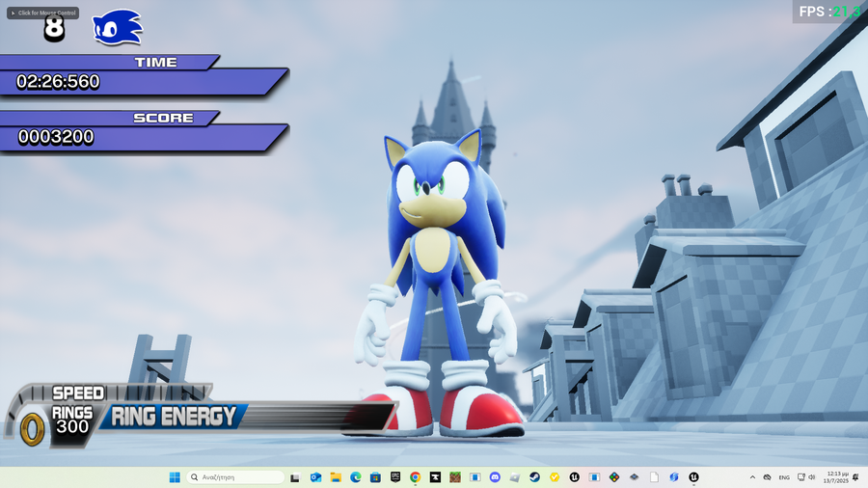Click the RING ENERGY bar
The height and width of the screenshot is (488, 868).
[x=249, y=416]
